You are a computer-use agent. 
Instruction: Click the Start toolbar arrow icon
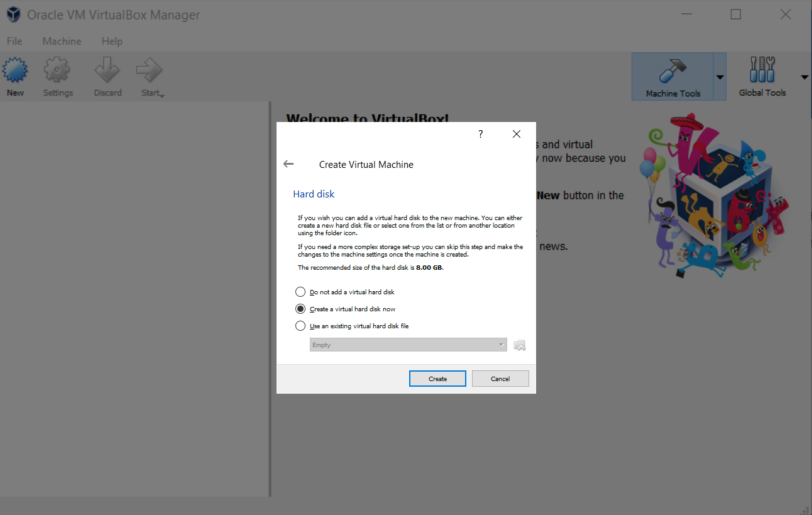point(150,70)
